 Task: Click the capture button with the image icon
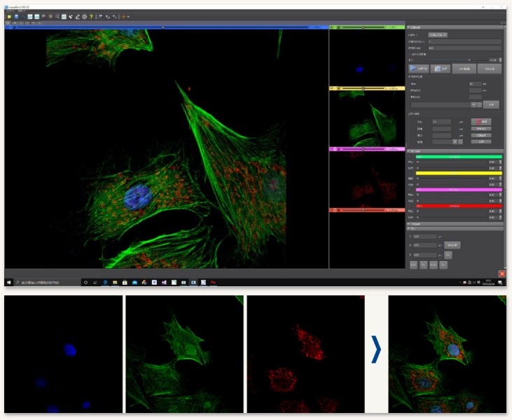click(x=441, y=69)
